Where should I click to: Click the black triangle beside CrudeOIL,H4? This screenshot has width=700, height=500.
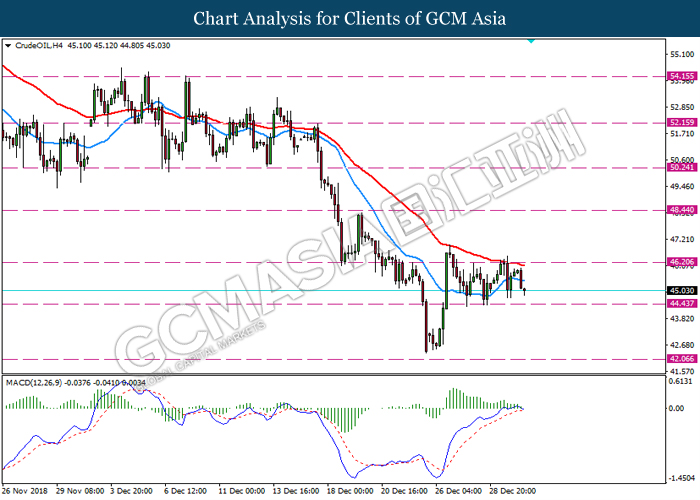[x=8, y=46]
